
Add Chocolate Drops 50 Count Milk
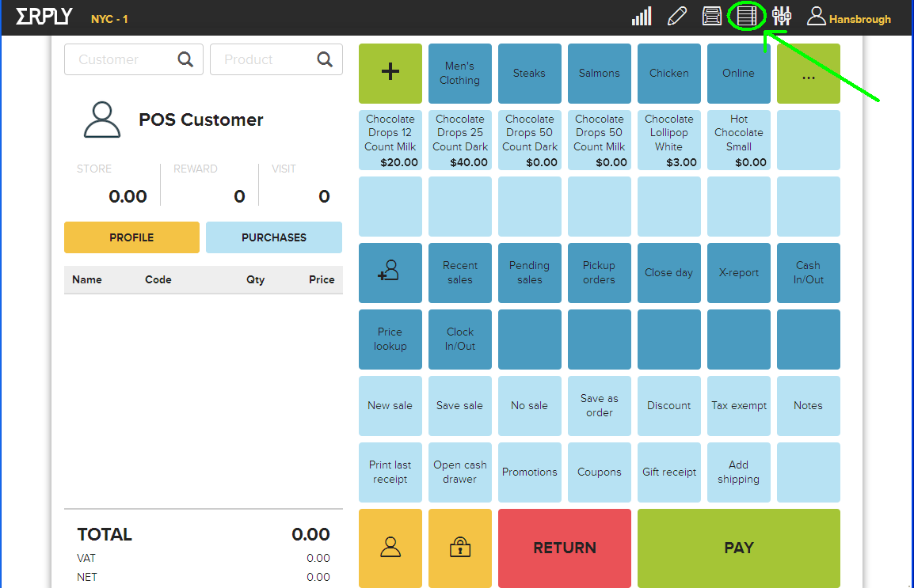coord(600,140)
